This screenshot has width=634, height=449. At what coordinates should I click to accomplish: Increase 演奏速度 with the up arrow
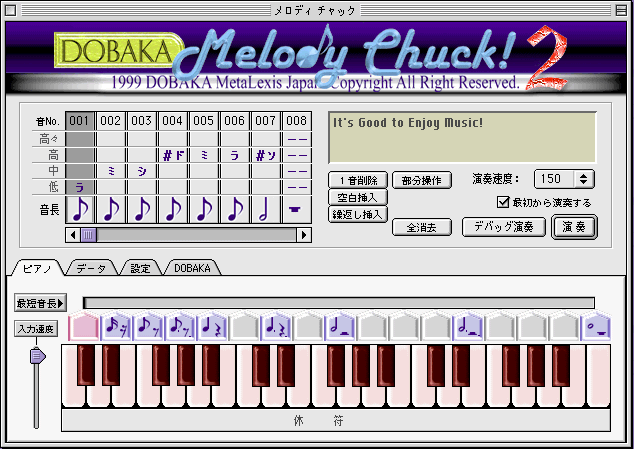pyautogui.click(x=583, y=176)
